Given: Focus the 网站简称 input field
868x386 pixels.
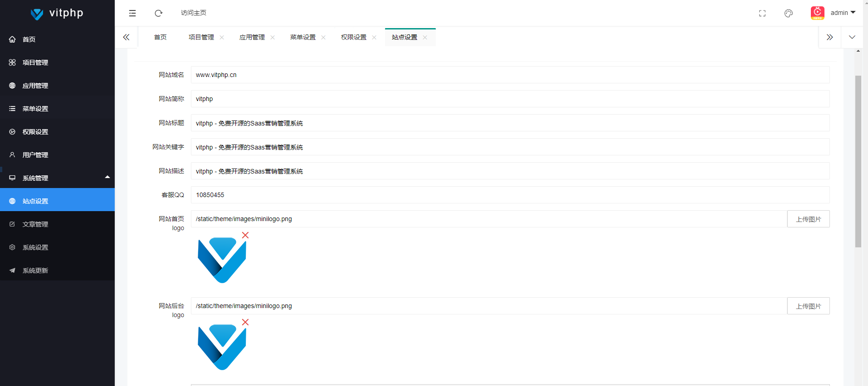Looking at the screenshot, I should [510, 99].
